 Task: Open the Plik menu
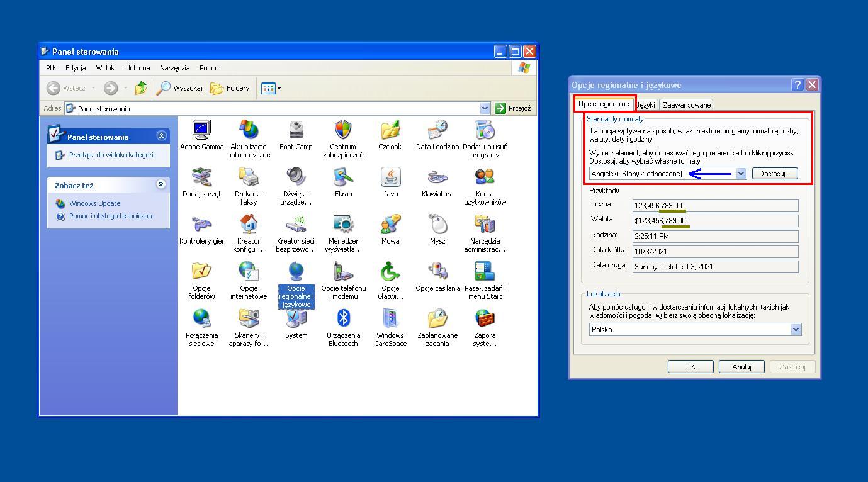pos(51,68)
